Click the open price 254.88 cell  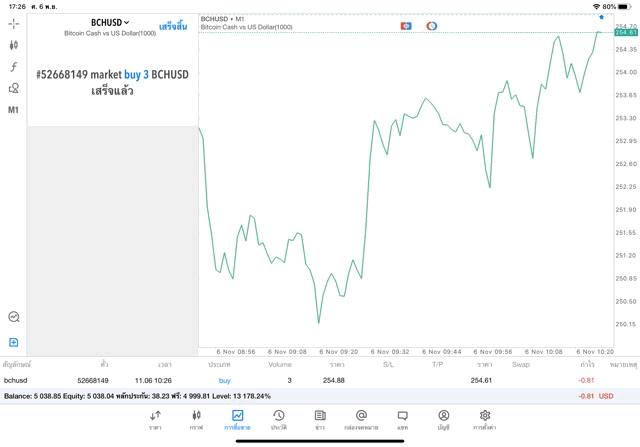pyautogui.click(x=333, y=380)
